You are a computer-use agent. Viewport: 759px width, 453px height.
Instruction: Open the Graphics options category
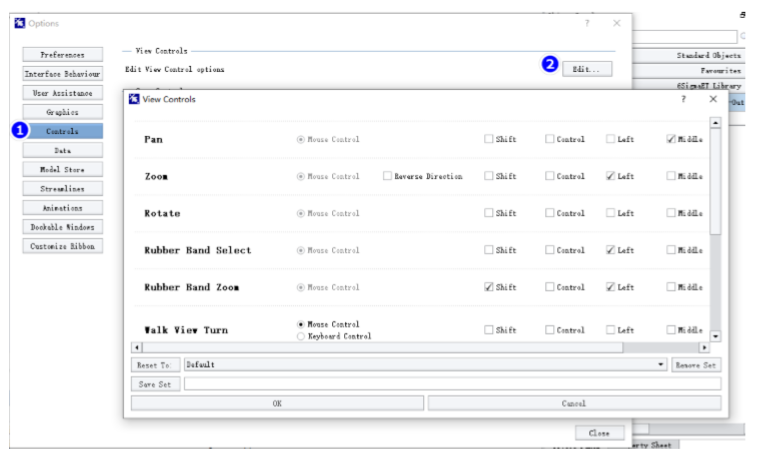click(x=62, y=112)
